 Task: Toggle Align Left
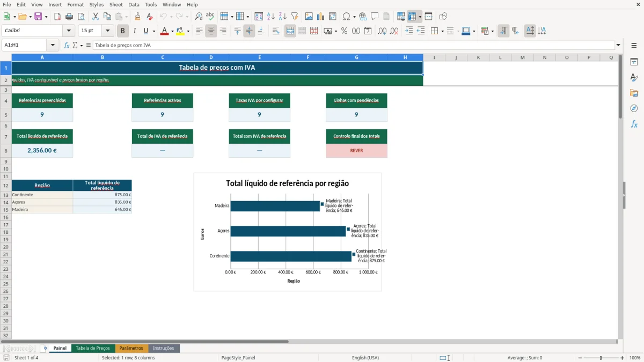pos(200,31)
